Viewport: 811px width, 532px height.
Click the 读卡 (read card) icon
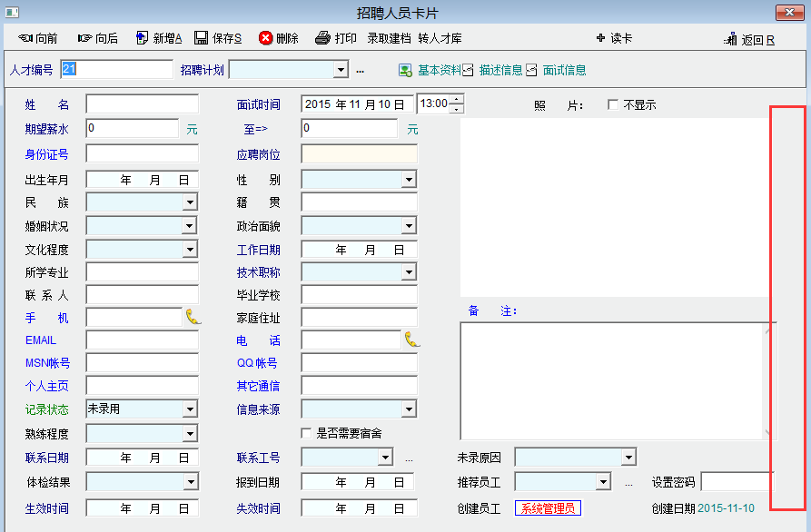click(600, 38)
